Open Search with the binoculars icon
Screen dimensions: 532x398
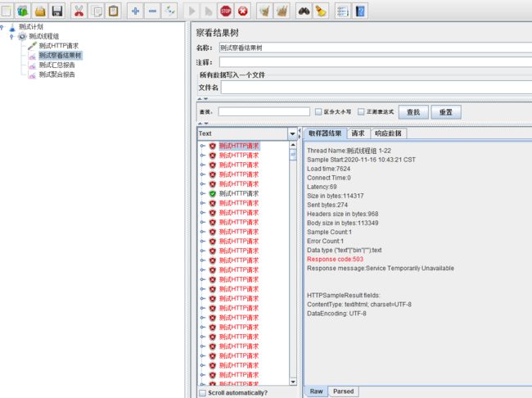coord(304,11)
